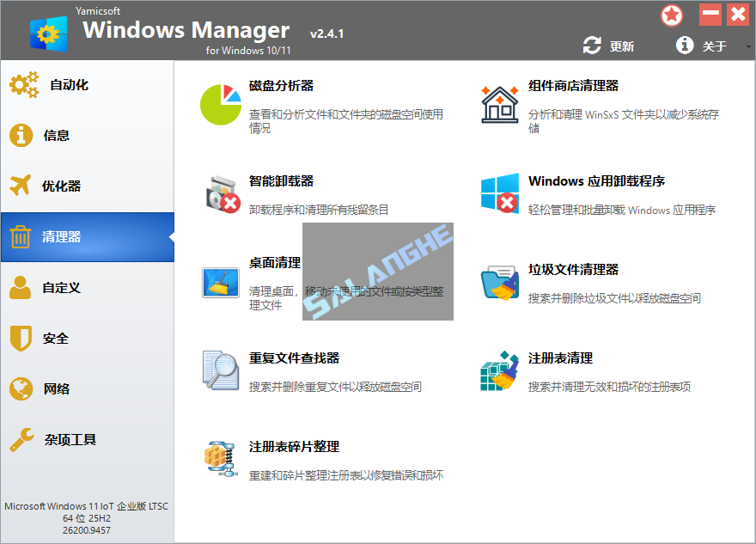The height and width of the screenshot is (544, 756).
Task: Open 注册表碎片整理 title link
Action: 294,447
